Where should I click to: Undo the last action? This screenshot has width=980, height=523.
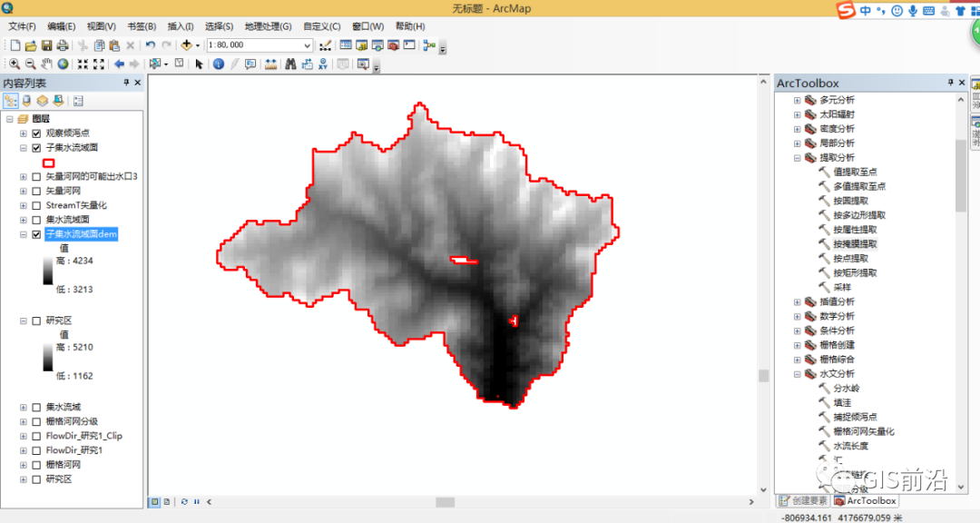tap(151, 45)
